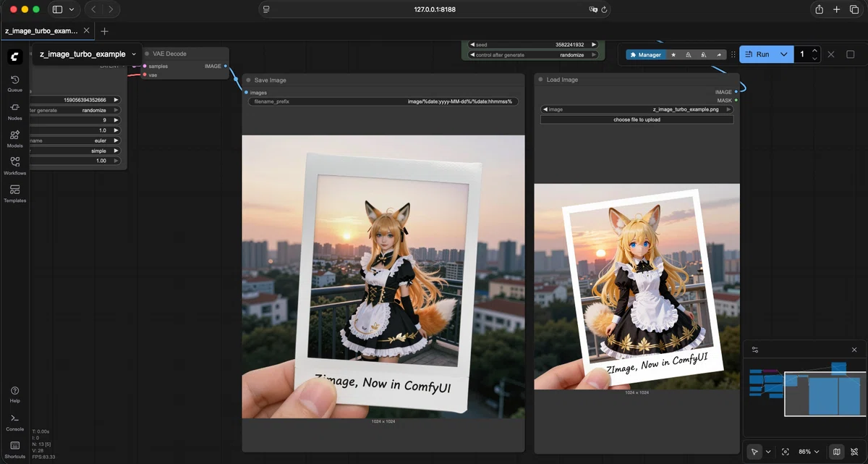The width and height of the screenshot is (868, 464).
Task: Click the ComfyUI logo icon in sidebar
Action: (x=15, y=56)
